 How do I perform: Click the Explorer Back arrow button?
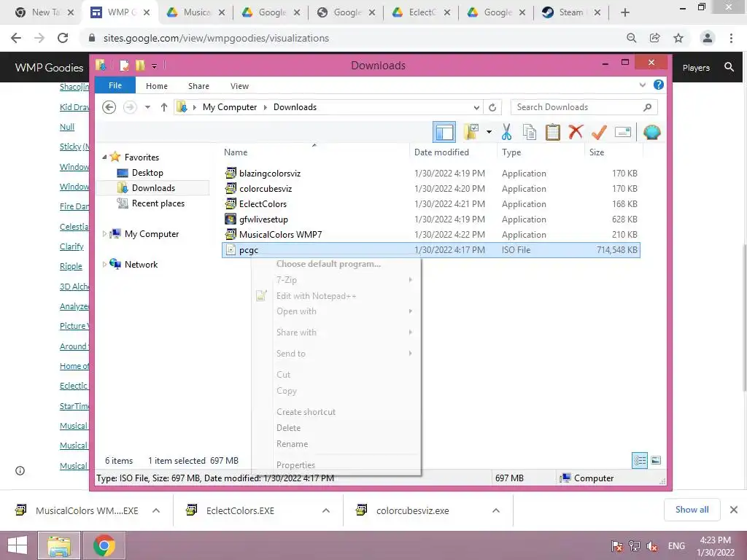[x=109, y=107]
